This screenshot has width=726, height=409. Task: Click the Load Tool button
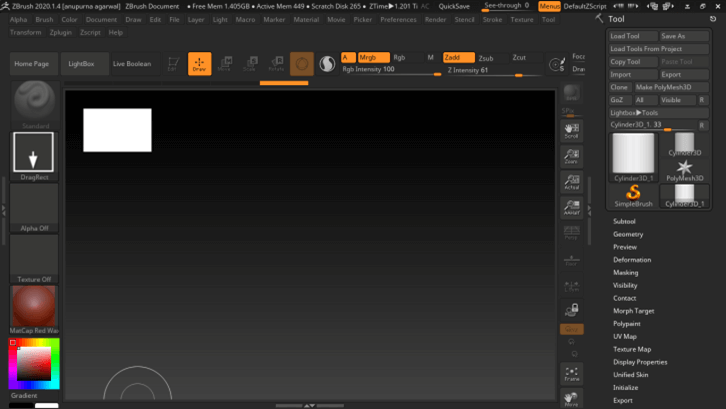pyautogui.click(x=633, y=36)
